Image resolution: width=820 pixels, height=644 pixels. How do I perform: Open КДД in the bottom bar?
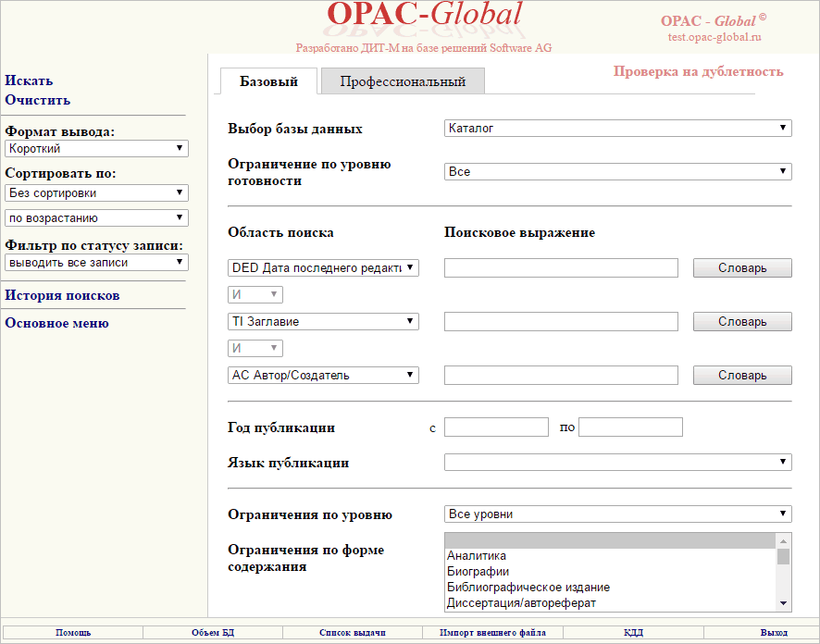(x=633, y=633)
